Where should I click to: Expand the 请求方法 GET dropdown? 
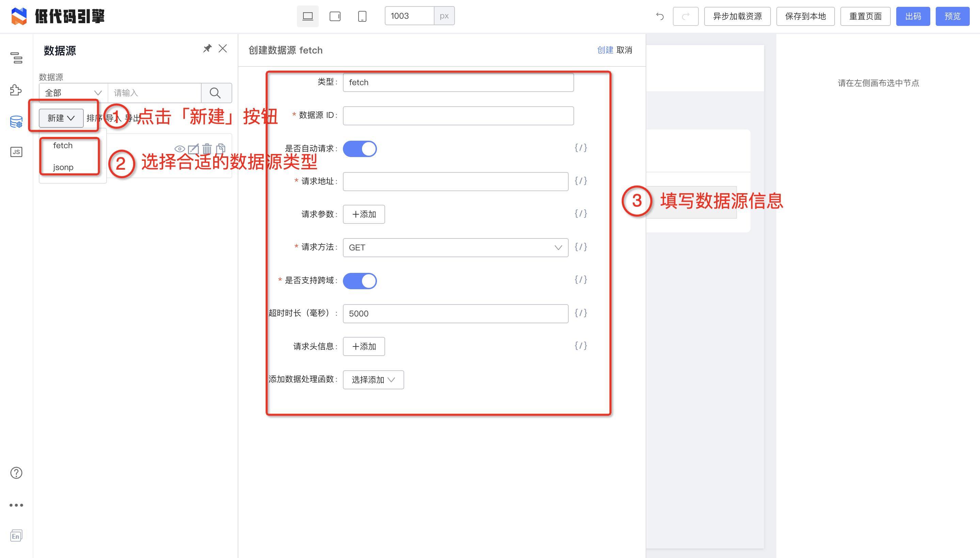click(x=455, y=248)
